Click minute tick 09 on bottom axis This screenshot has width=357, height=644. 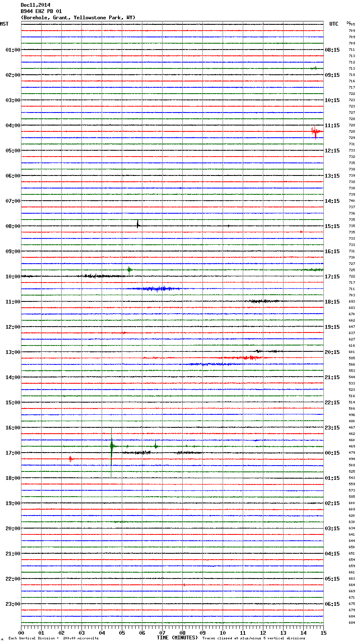(203, 633)
